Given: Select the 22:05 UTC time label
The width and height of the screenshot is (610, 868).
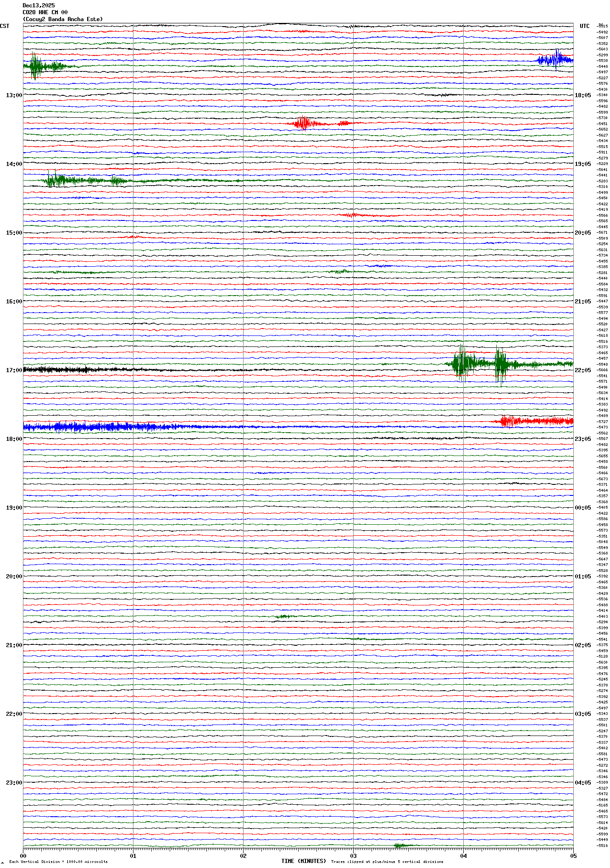Looking at the screenshot, I should 582,370.
